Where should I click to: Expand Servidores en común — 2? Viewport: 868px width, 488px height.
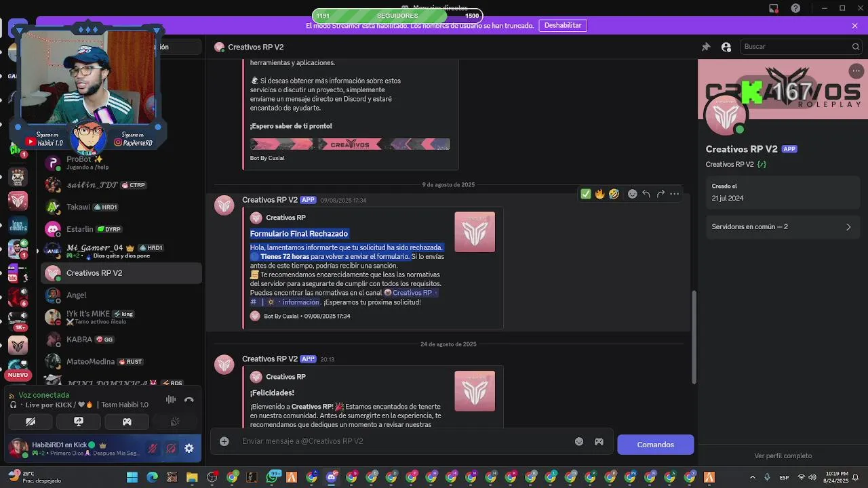pos(783,226)
